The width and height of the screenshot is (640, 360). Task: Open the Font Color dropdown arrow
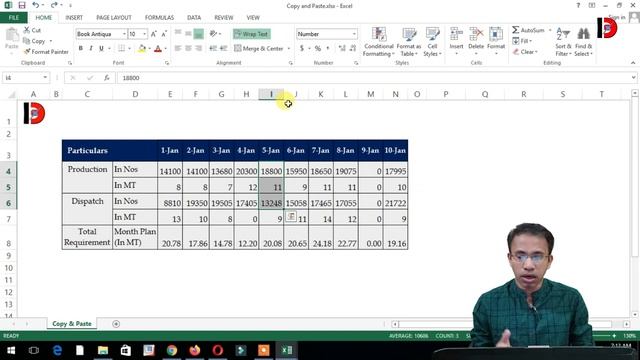click(165, 49)
